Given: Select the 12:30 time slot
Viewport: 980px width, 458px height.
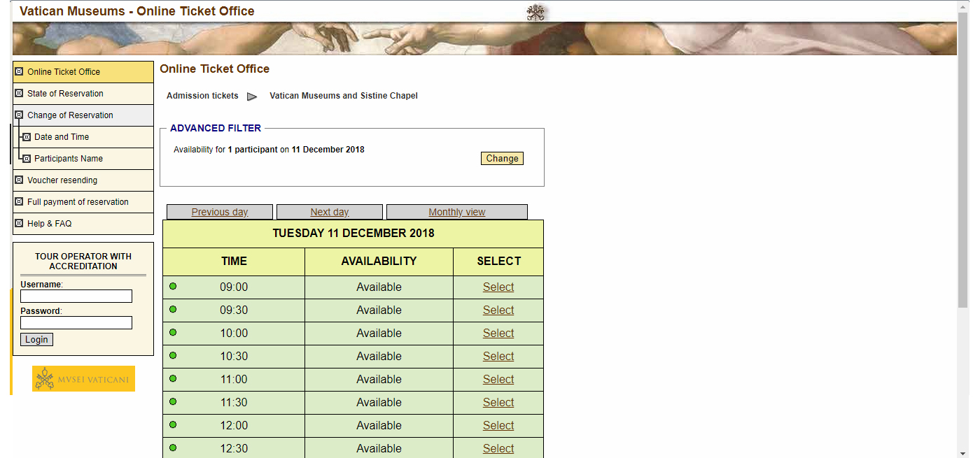Looking at the screenshot, I should pos(498,449).
